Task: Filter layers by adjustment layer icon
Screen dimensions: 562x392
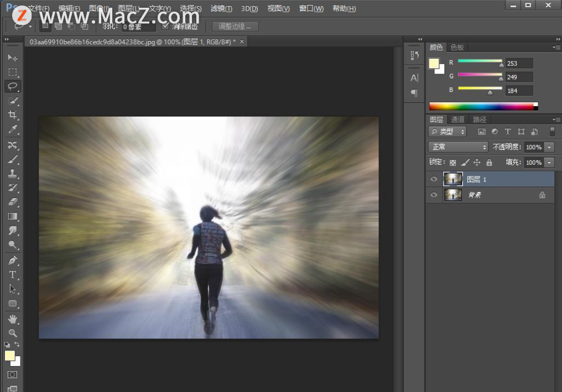Action: tap(495, 132)
